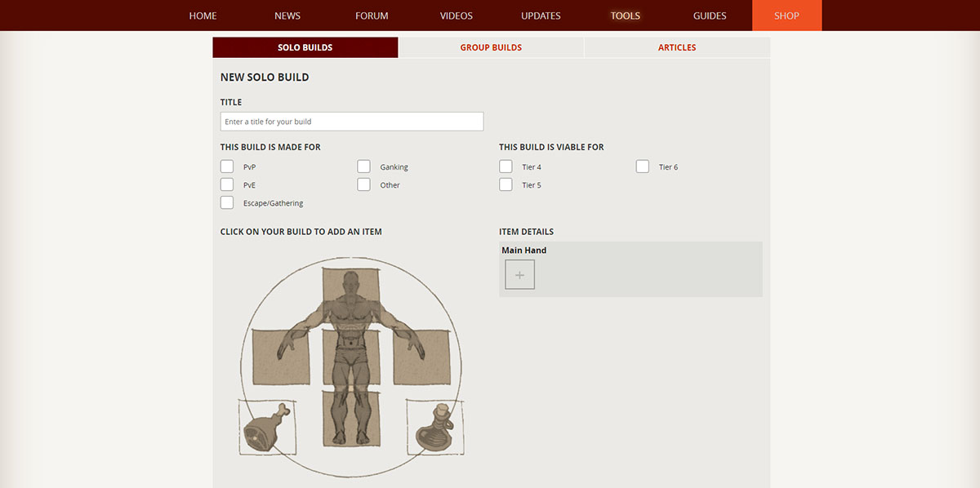Check the Tier 4 checkbox
980x488 pixels.
(506, 166)
